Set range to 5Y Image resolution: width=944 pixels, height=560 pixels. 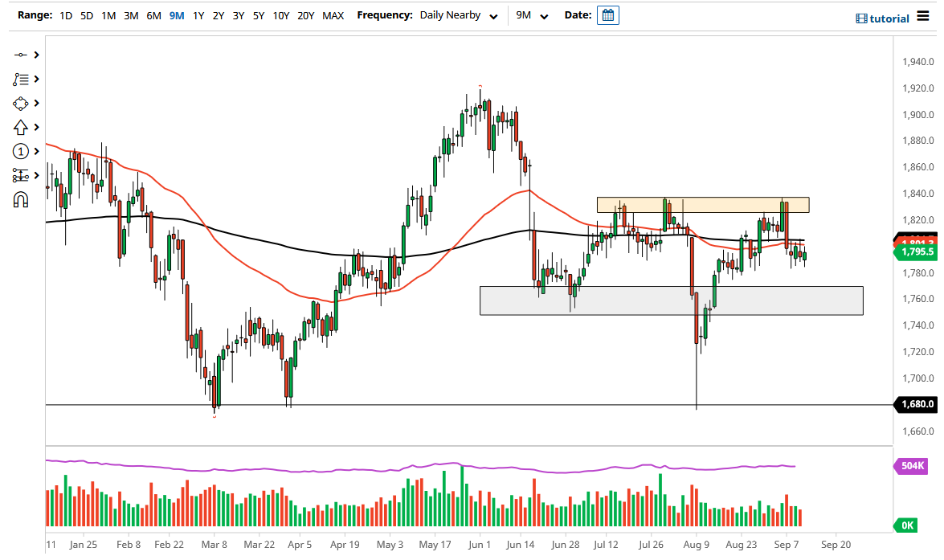[x=258, y=15]
